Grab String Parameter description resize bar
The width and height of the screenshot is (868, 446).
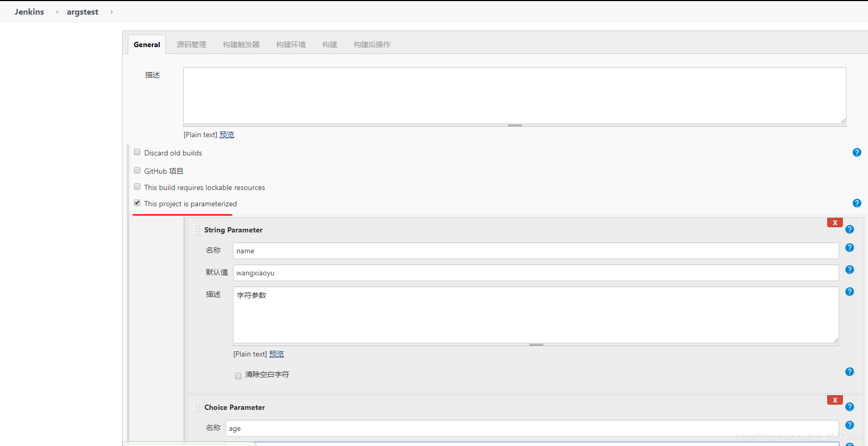536,344
